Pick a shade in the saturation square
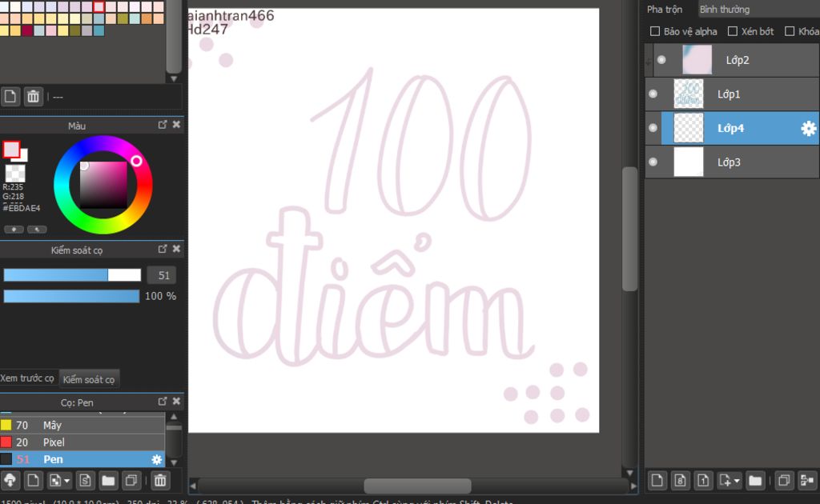The image size is (820, 504). click(103, 185)
